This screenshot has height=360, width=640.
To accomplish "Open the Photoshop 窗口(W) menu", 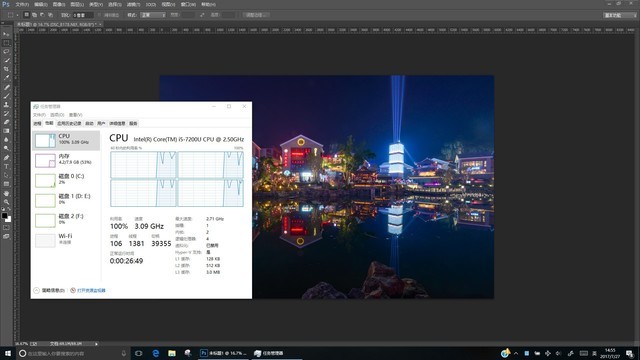I will [188, 4].
